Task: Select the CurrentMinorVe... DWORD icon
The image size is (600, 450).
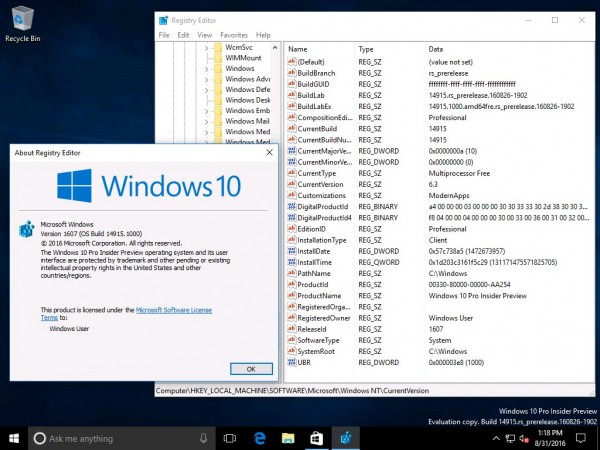Action: (292, 162)
